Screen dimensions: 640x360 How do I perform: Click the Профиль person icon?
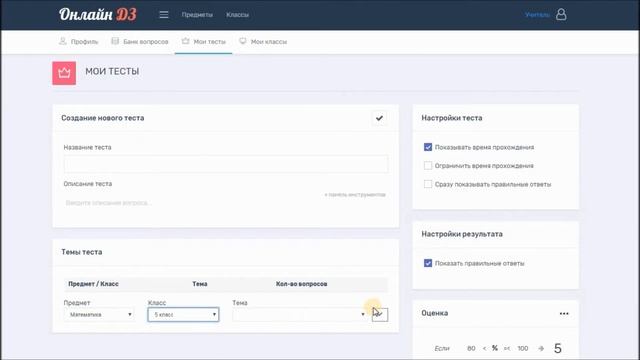[62, 41]
